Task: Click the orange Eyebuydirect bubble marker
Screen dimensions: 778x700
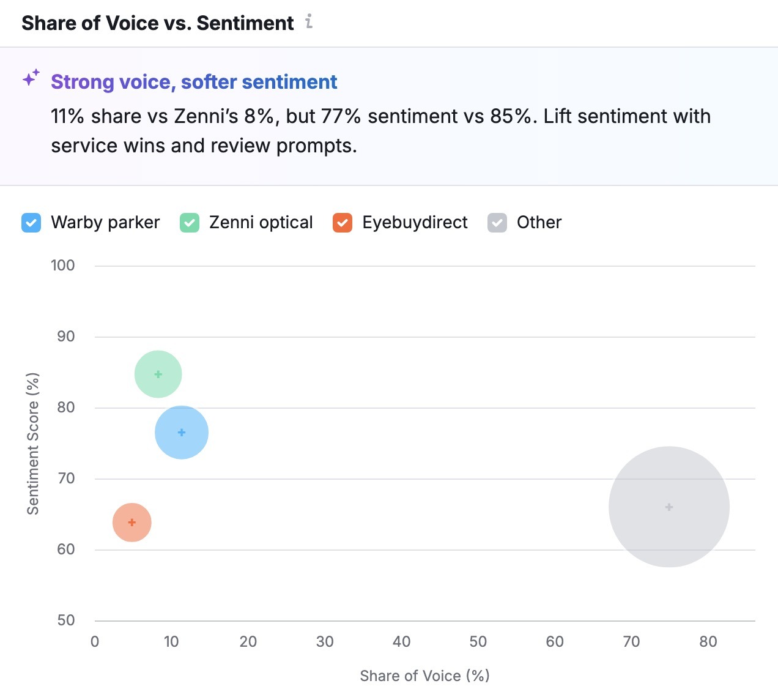Action: coord(131,523)
